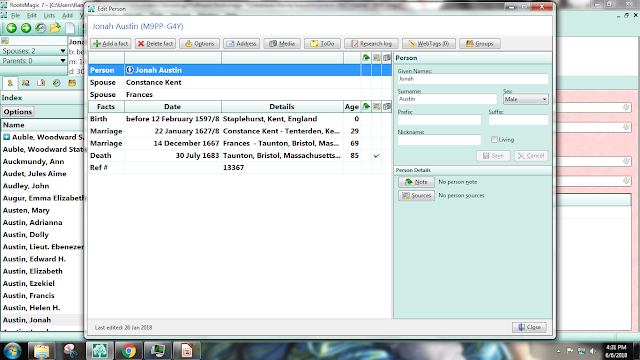Open the Edit menu
This screenshot has height=360, width=640.
(x=32, y=16)
